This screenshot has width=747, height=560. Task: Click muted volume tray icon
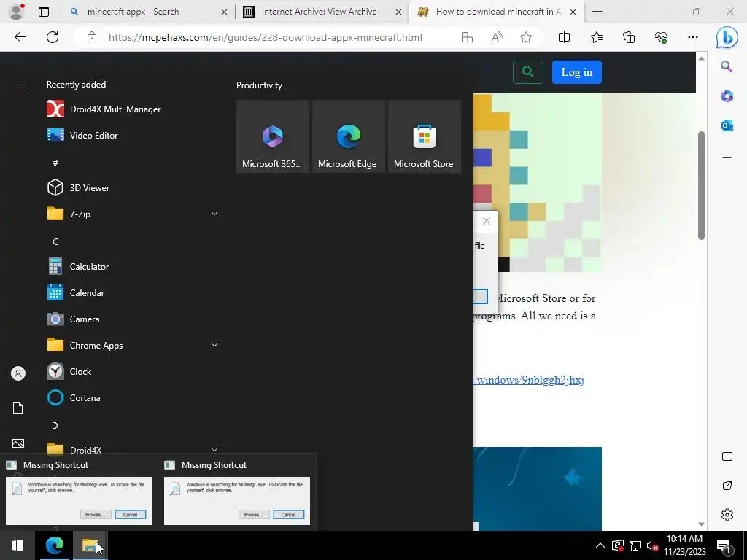[653, 545]
